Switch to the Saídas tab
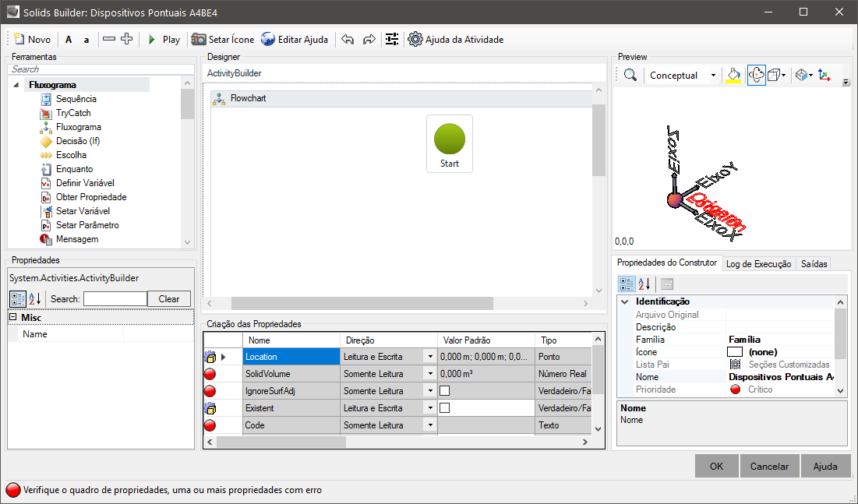The height and width of the screenshot is (504, 858). (814, 264)
